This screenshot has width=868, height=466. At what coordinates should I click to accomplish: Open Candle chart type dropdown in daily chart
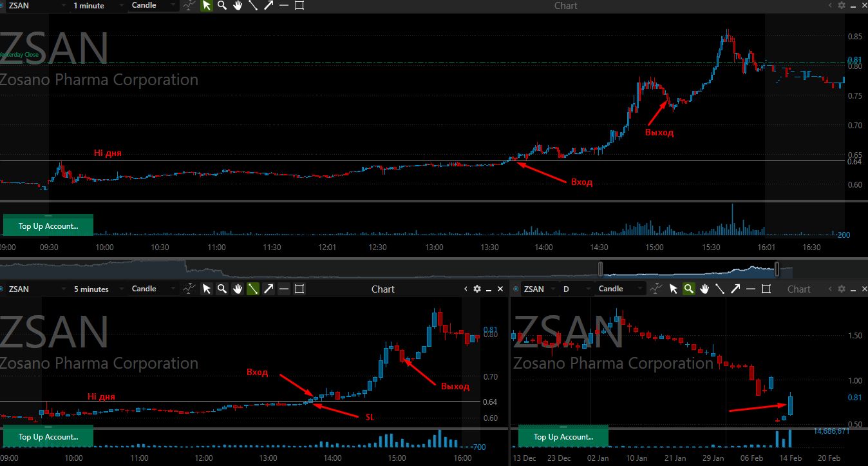[620, 289]
